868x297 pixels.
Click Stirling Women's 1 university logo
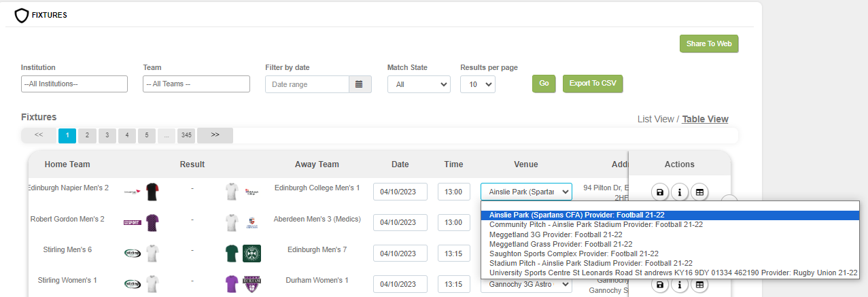[x=133, y=284]
